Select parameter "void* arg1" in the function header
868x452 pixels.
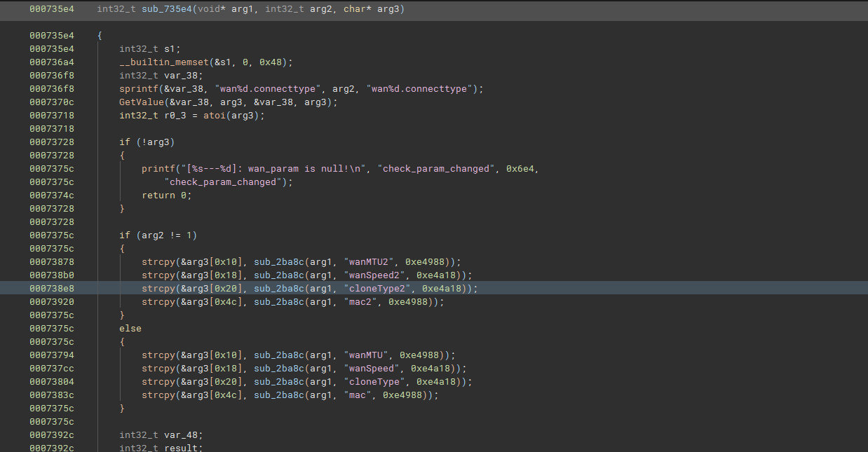coord(226,9)
